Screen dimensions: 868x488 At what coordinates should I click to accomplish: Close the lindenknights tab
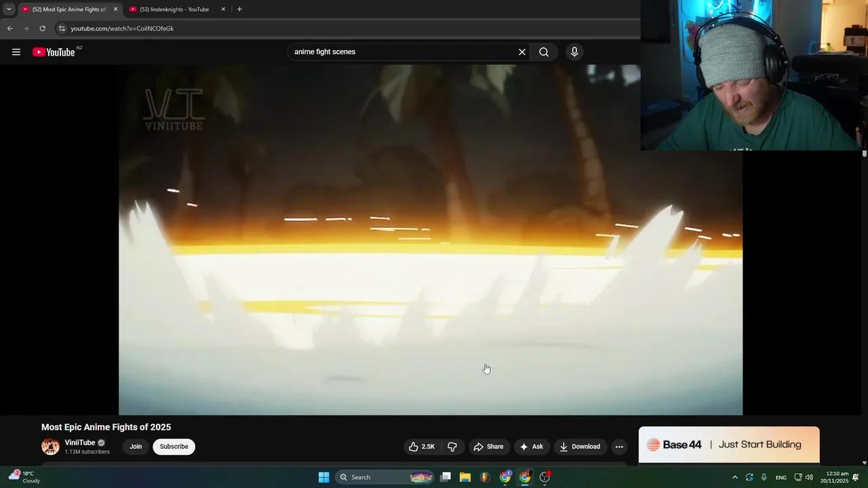click(x=223, y=9)
